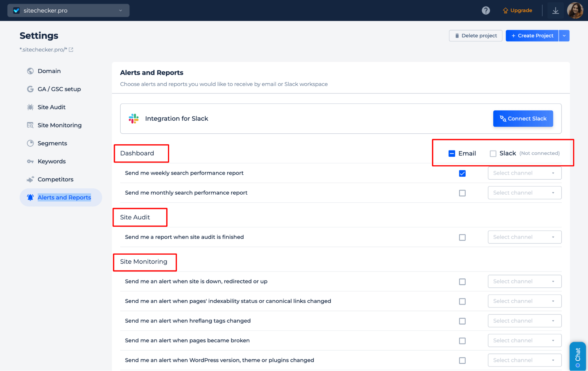
Task: Click the Segments pie chart icon
Action: pos(30,143)
